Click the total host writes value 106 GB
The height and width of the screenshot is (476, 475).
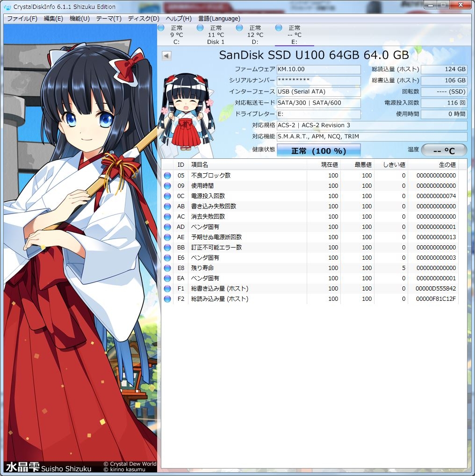click(x=444, y=80)
